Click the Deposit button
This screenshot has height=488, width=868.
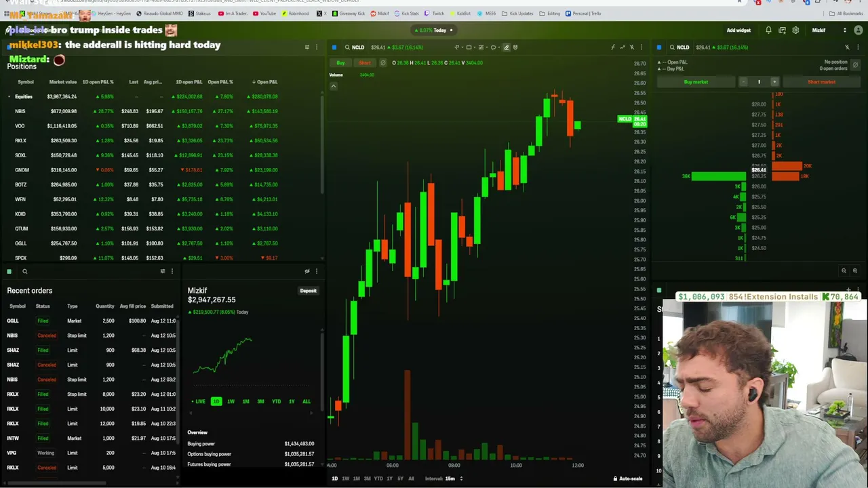click(x=308, y=291)
